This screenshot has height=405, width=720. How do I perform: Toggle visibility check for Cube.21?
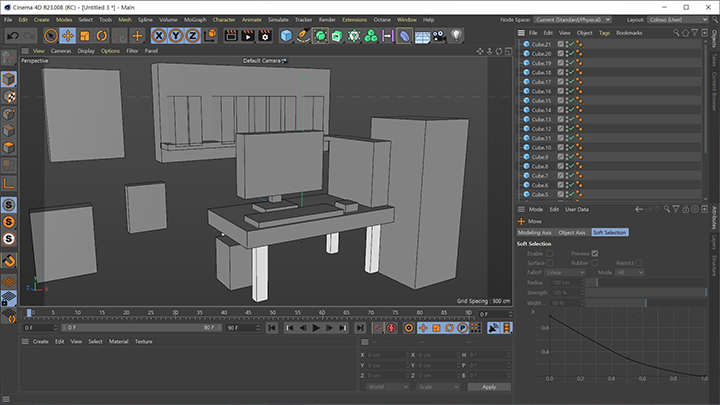[571, 44]
